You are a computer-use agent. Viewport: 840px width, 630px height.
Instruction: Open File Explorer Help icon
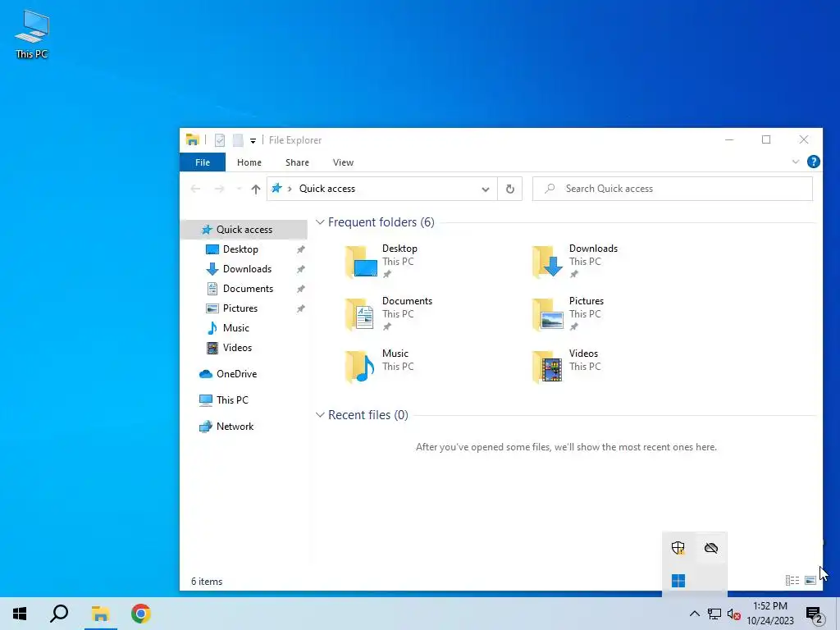(813, 162)
